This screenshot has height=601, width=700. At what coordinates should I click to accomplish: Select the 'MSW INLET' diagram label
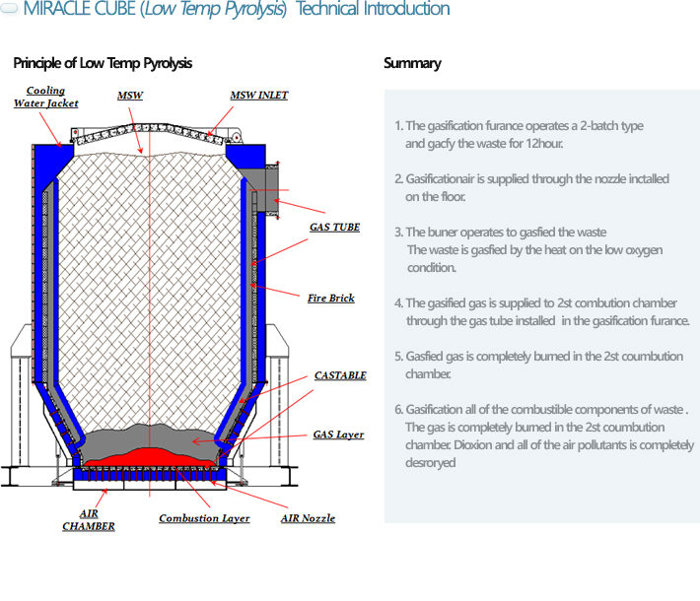point(259,96)
